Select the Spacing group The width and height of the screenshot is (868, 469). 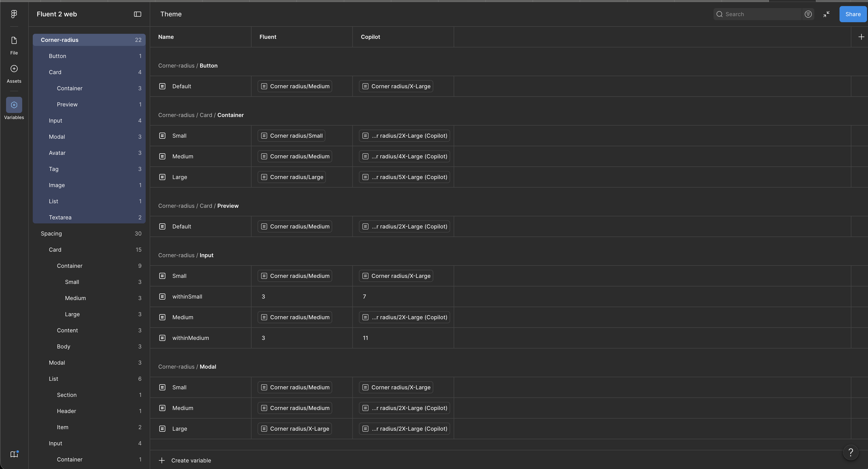tap(89, 234)
